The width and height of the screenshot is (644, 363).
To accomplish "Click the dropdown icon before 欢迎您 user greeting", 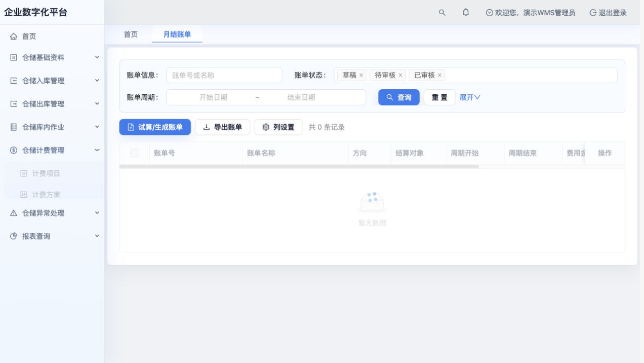I will (x=489, y=13).
